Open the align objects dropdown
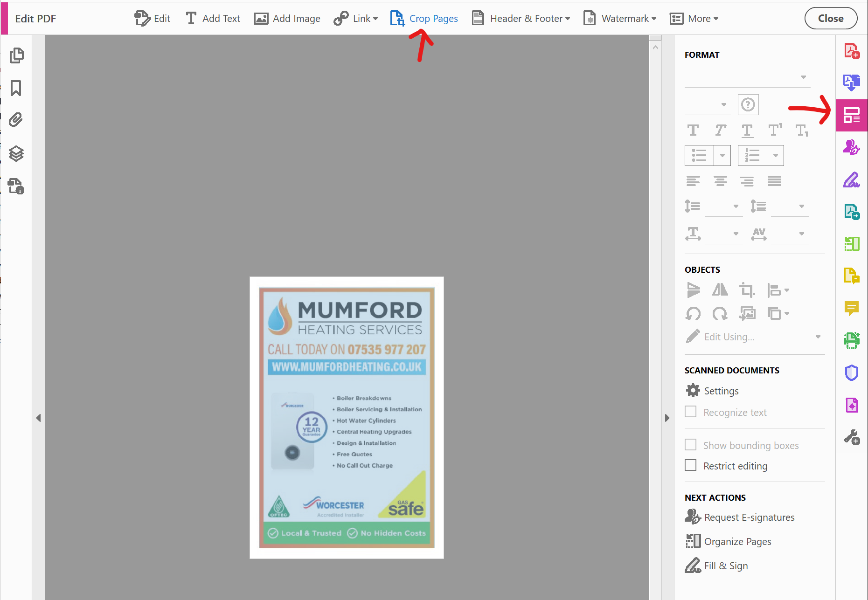This screenshot has width=868, height=600. click(778, 290)
